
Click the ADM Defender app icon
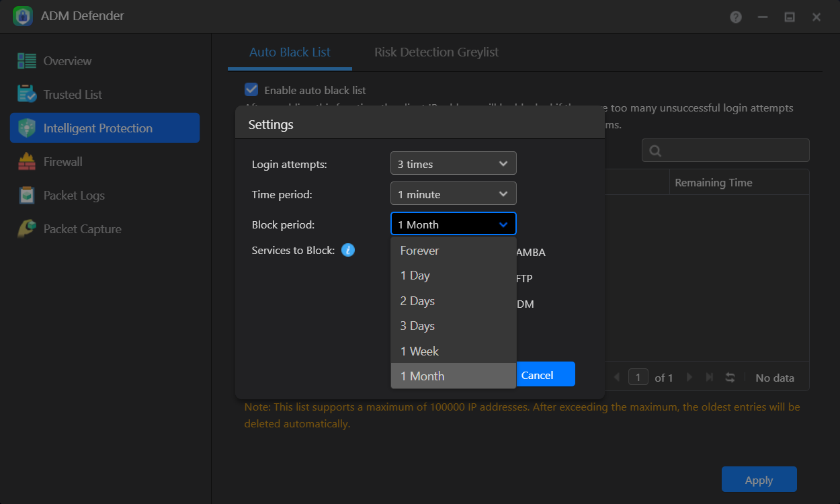click(23, 16)
